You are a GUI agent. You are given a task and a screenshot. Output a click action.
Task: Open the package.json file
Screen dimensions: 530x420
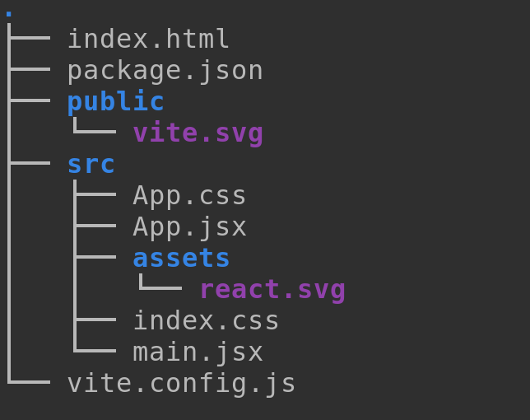[x=165, y=71]
